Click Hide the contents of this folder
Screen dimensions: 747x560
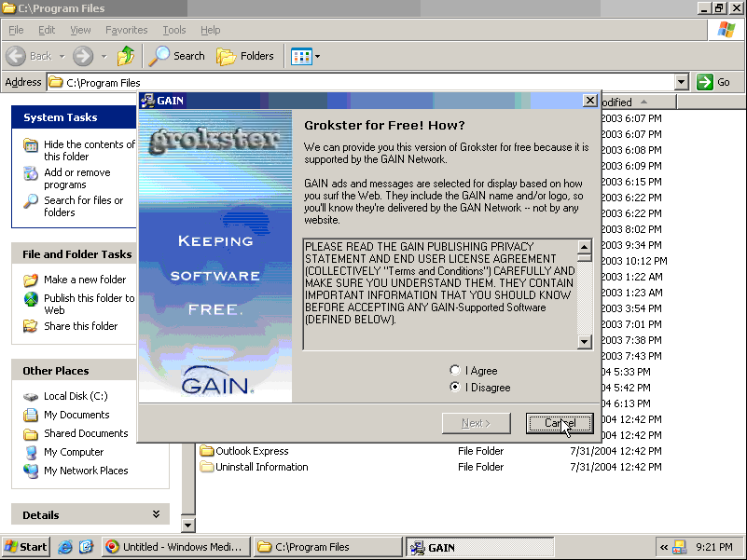coord(90,150)
